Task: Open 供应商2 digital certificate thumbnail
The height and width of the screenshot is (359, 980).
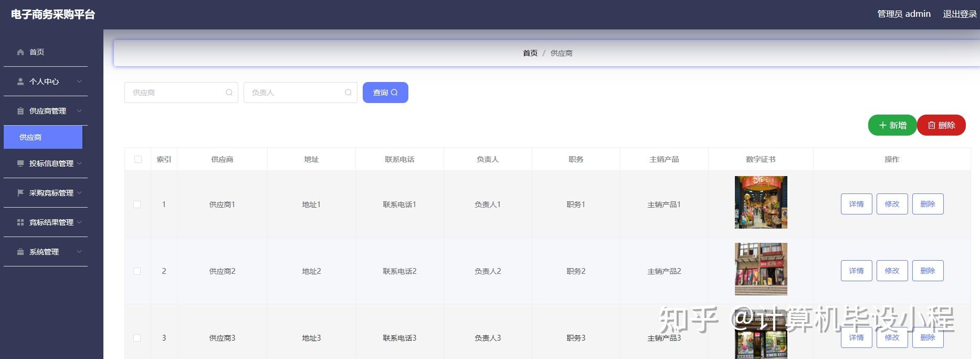Action: click(x=761, y=269)
